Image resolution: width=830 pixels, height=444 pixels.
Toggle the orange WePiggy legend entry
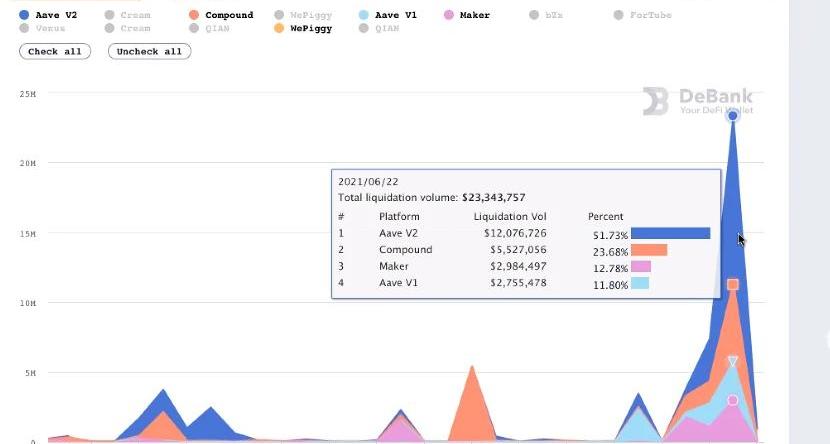point(303,28)
